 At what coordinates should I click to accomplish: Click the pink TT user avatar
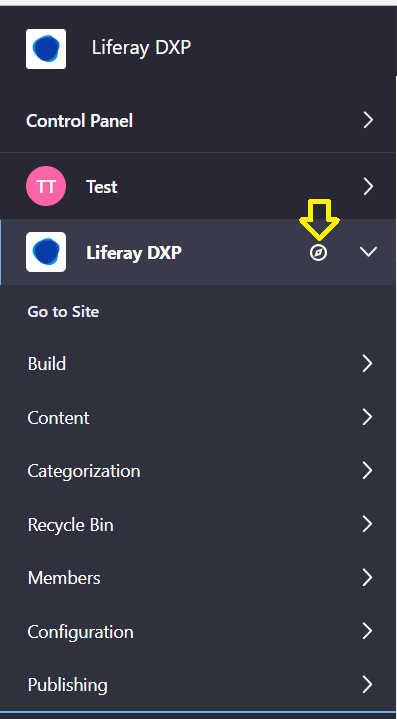(x=46, y=186)
